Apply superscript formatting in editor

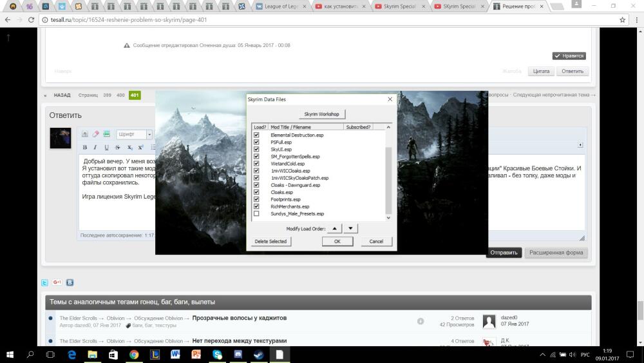(140, 147)
